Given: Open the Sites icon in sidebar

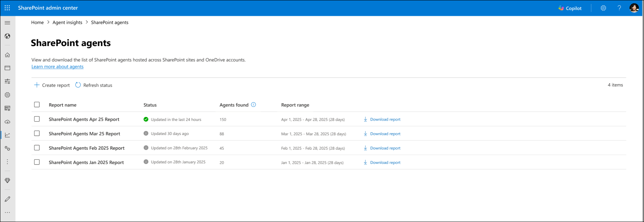Looking at the screenshot, I should pos(7,68).
